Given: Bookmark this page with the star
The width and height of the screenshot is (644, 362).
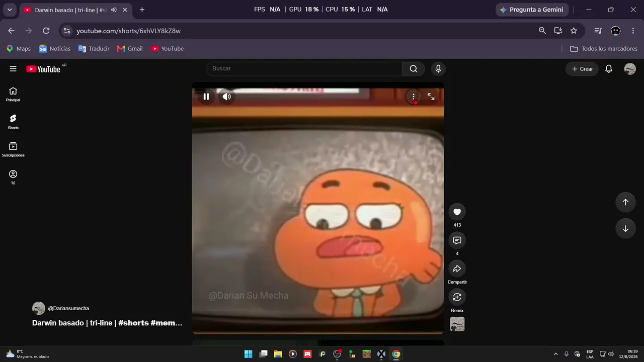Looking at the screenshot, I should (574, 31).
